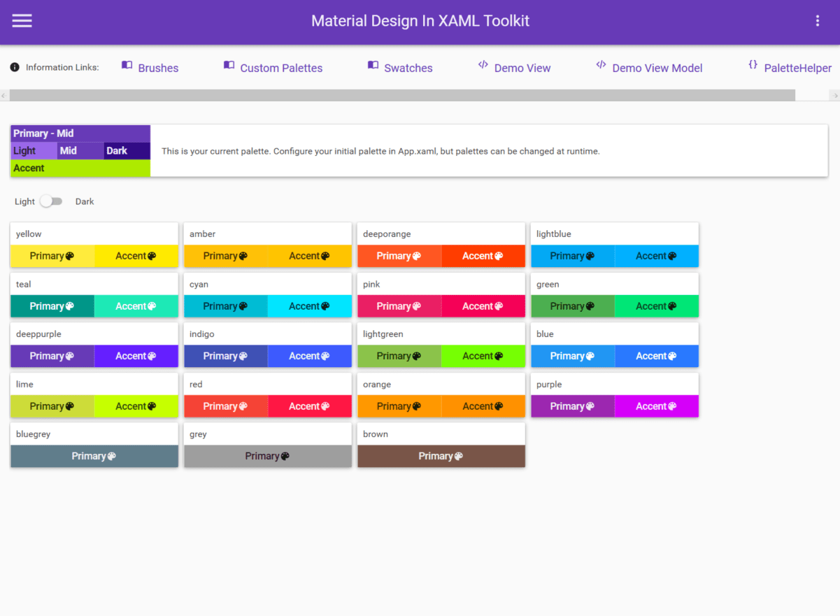Apply the indigo Primary color

[225, 356]
